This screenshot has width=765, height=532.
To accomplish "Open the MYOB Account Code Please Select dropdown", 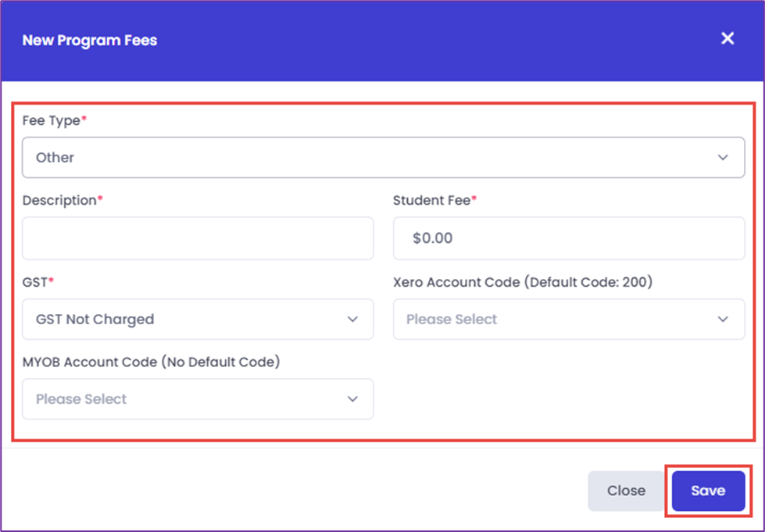I will click(x=198, y=399).
